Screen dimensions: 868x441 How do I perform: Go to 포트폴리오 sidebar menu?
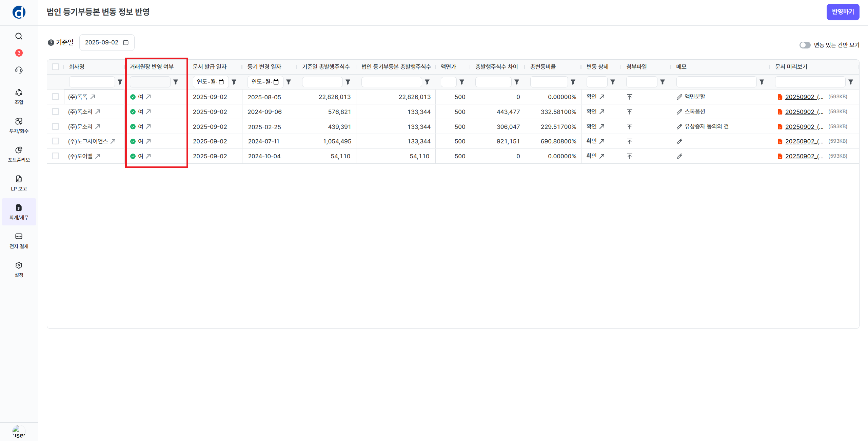click(x=19, y=154)
